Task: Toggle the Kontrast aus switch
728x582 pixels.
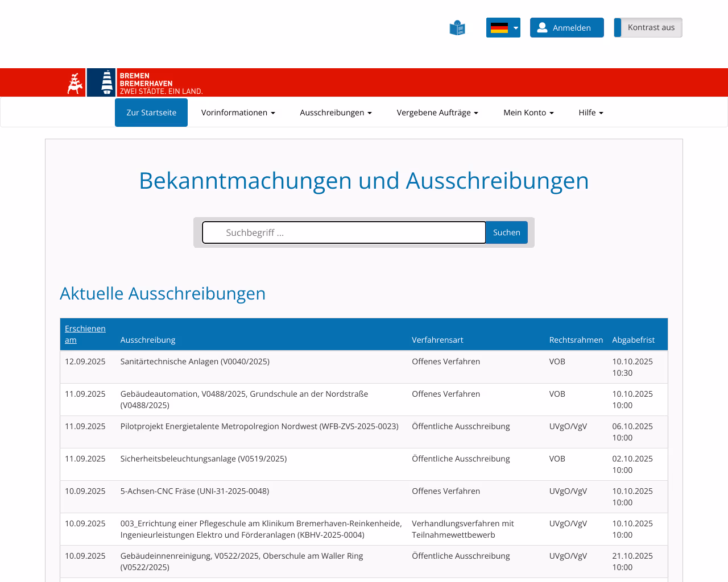Action: tap(648, 27)
